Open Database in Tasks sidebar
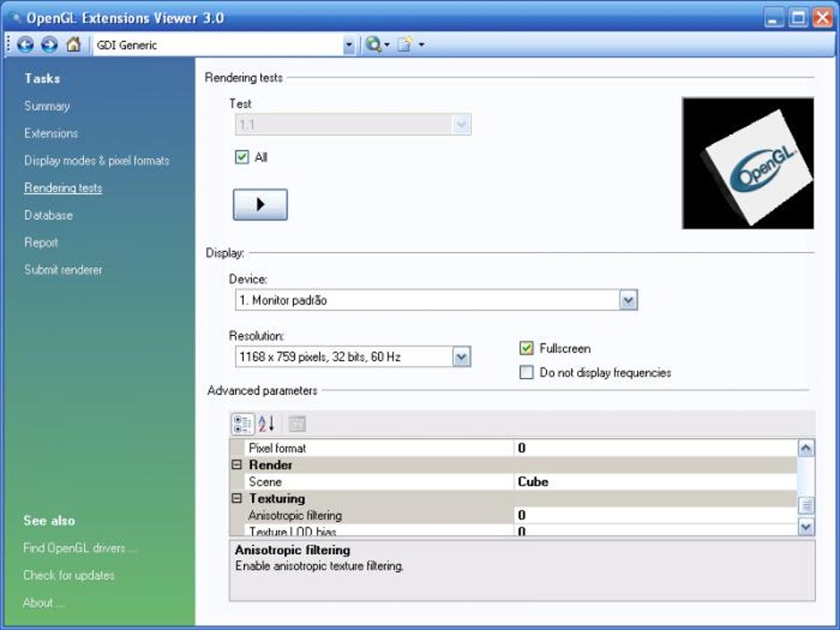 [49, 216]
